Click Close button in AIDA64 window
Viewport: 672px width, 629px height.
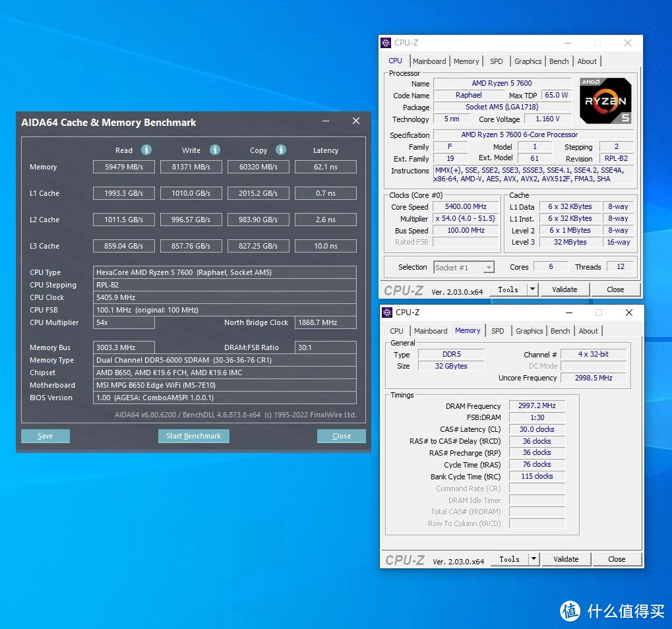[x=342, y=436]
